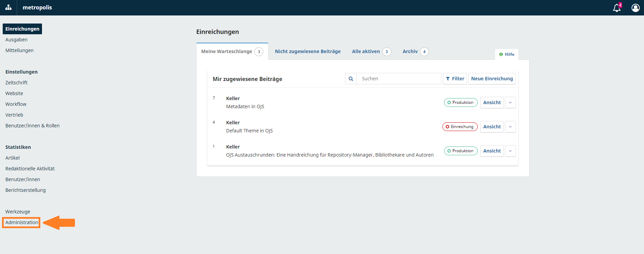The height and width of the screenshot is (254, 644).
Task: Click into the Suchen search field
Action: (x=399, y=79)
